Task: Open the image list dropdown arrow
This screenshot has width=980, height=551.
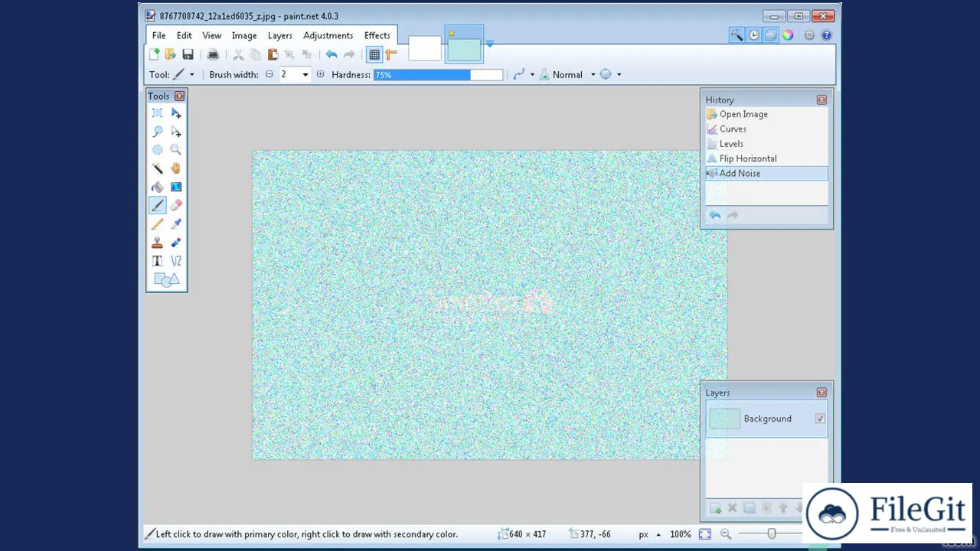Action: (489, 44)
